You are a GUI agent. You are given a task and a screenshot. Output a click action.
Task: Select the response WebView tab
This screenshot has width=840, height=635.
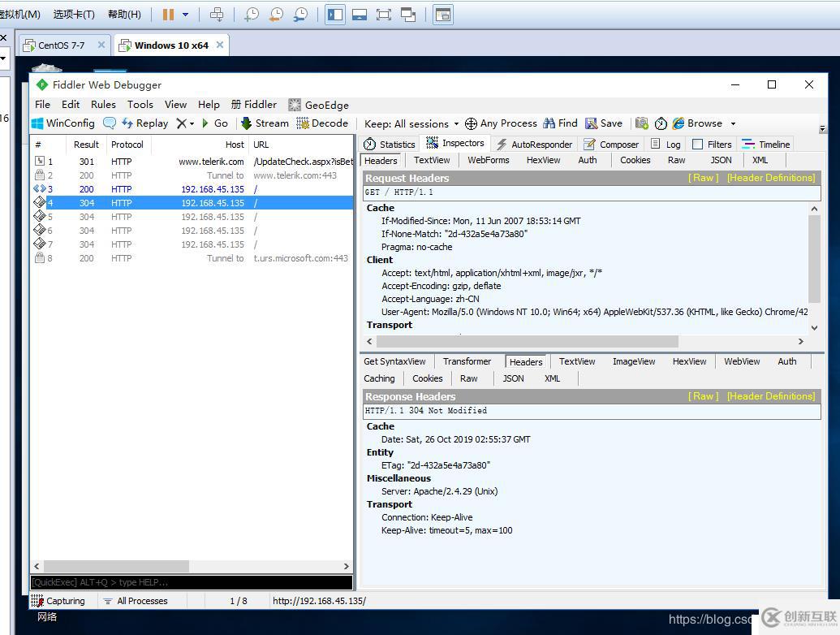click(742, 361)
